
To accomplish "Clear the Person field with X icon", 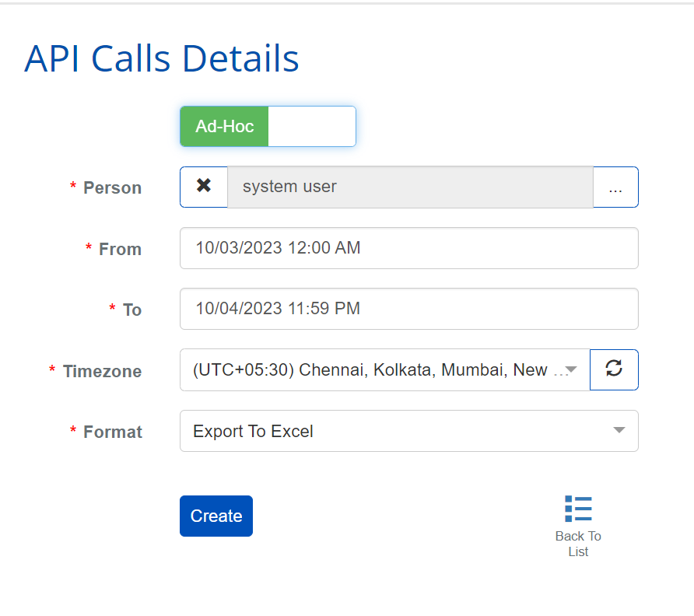I will [204, 187].
